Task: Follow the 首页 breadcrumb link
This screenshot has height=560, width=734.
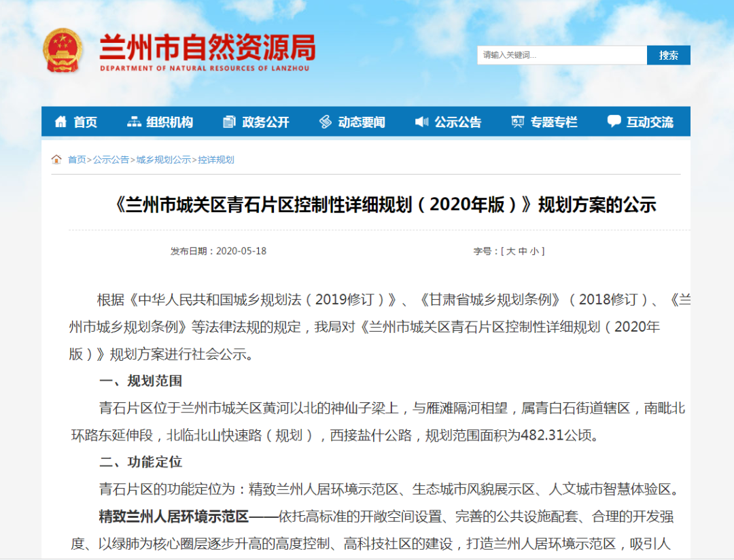Action: 77,160
